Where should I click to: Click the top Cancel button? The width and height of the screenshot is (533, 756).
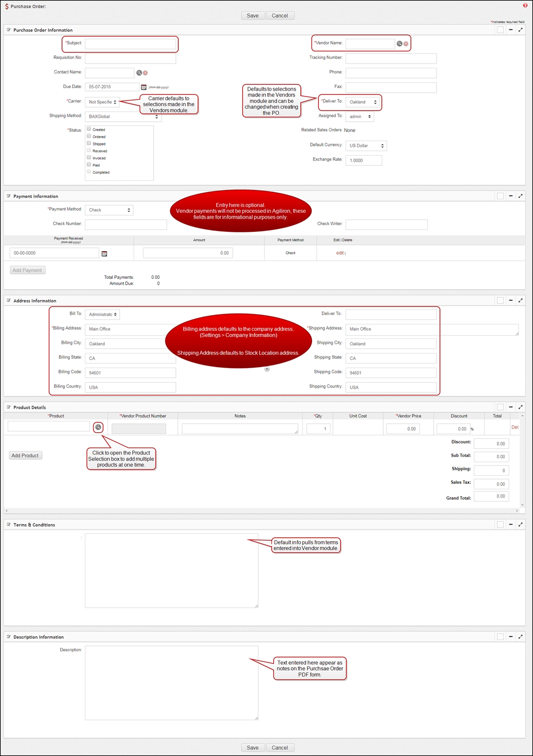280,16
